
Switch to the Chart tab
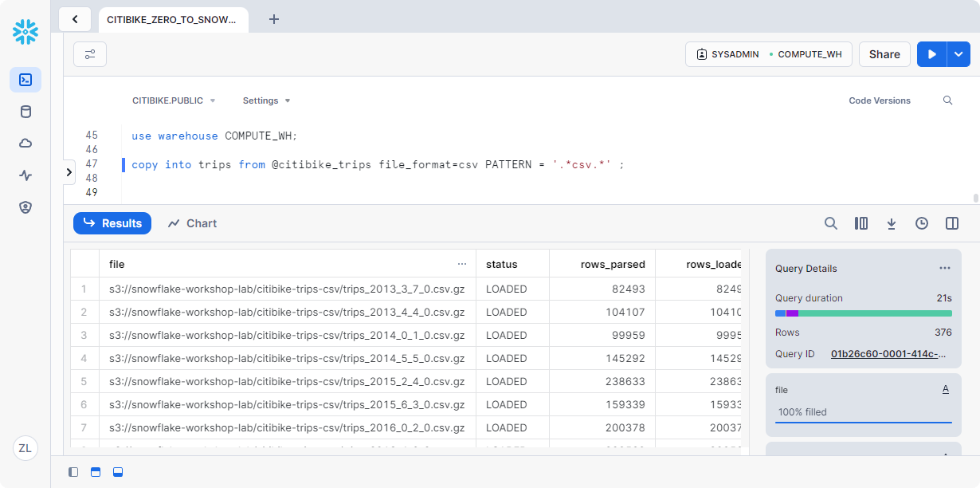click(x=192, y=223)
